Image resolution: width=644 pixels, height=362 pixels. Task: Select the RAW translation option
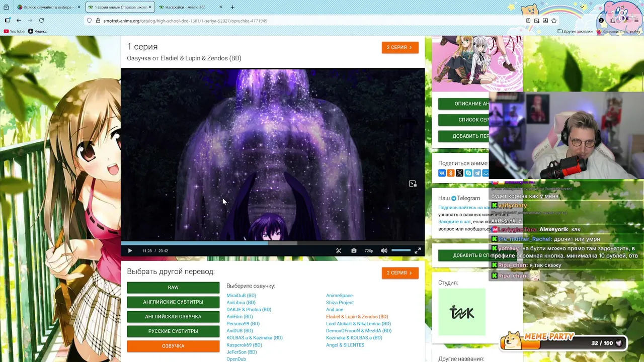point(173,288)
